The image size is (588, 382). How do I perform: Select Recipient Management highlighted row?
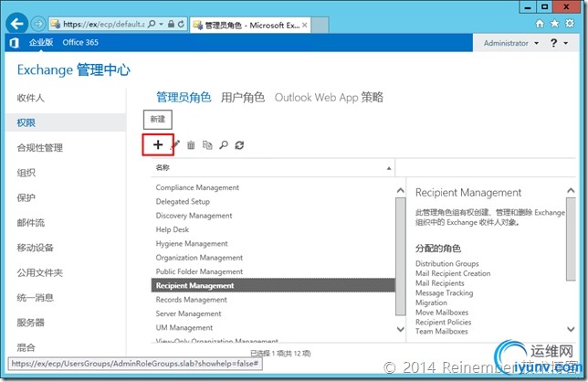[x=273, y=285]
